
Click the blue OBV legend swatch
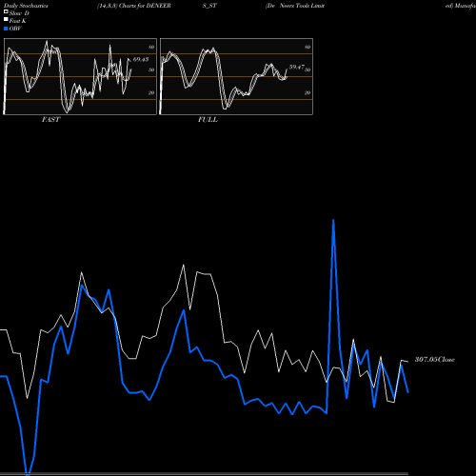click(x=6, y=29)
